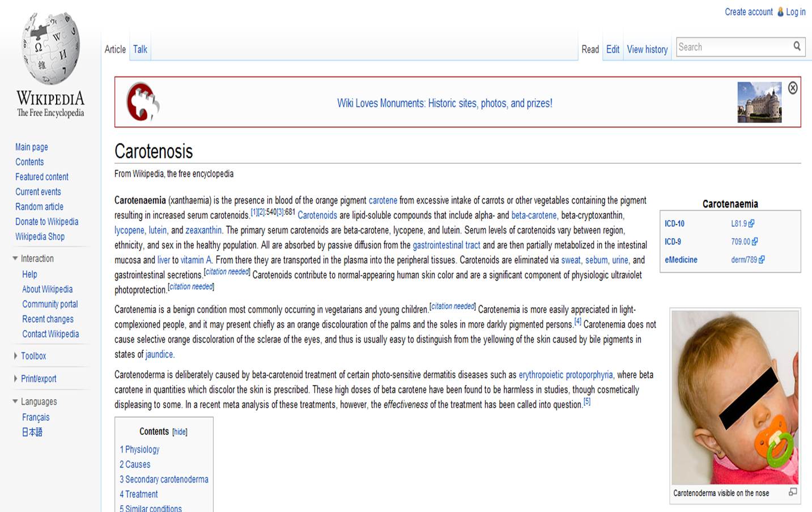This screenshot has width=812, height=512.
Task: Click external link icon beside 709.00
Action: click(755, 242)
